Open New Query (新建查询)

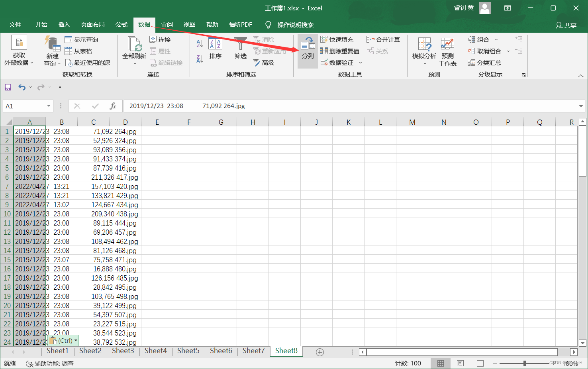[52, 51]
